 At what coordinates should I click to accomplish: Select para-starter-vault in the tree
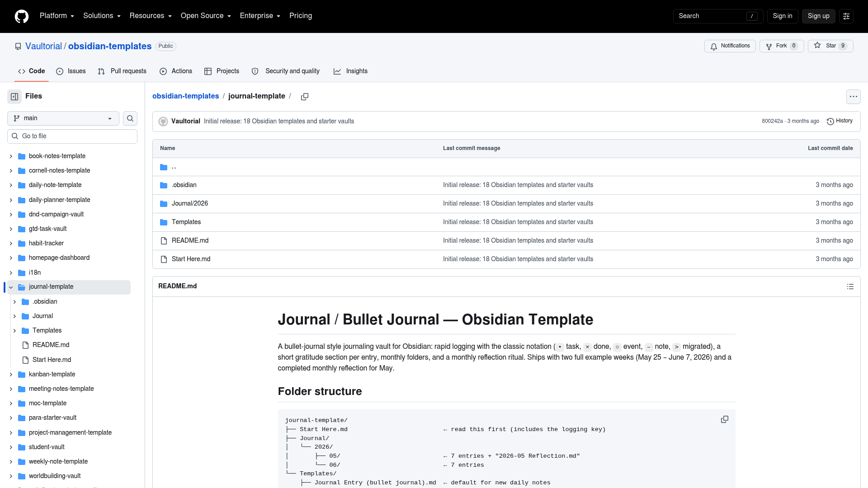coord(52,418)
